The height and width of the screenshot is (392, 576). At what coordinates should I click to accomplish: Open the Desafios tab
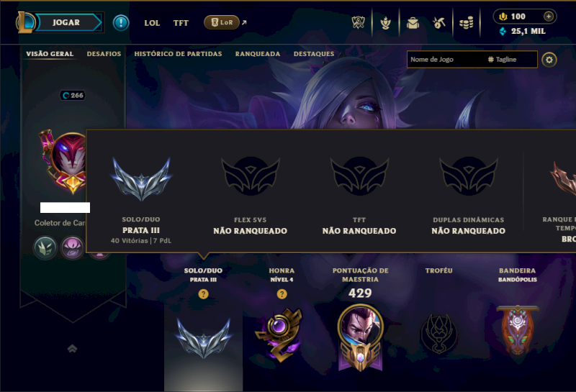104,54
